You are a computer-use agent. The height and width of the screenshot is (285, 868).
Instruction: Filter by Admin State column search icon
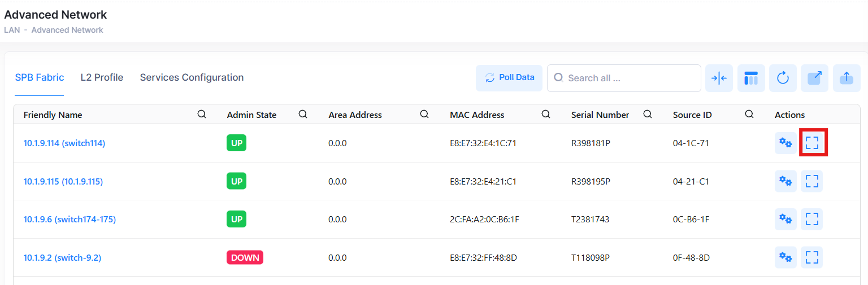[303, 114]
